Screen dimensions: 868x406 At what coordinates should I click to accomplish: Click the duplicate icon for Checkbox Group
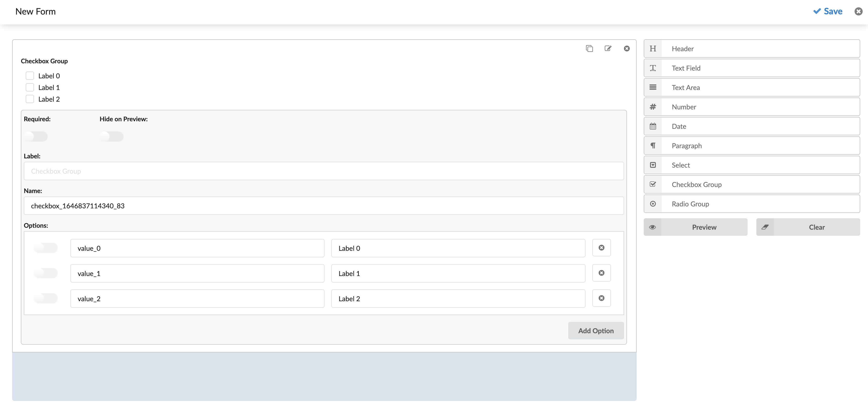[x=590, y=49]
